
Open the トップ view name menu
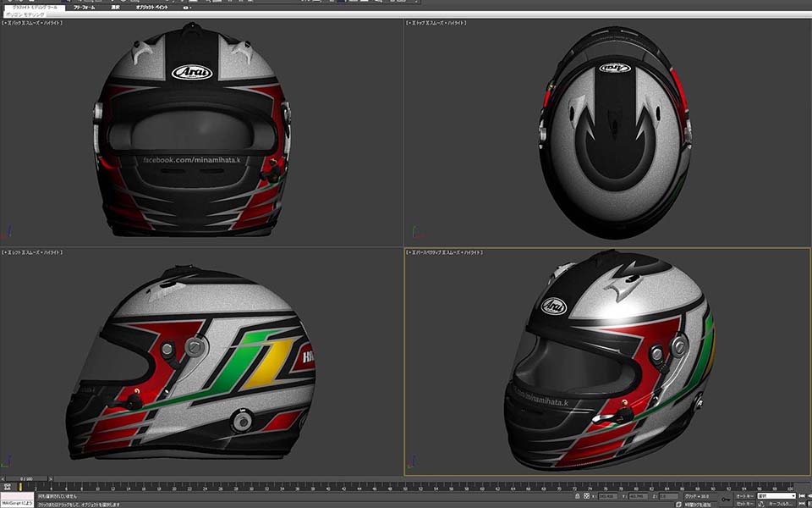(419, 23)
